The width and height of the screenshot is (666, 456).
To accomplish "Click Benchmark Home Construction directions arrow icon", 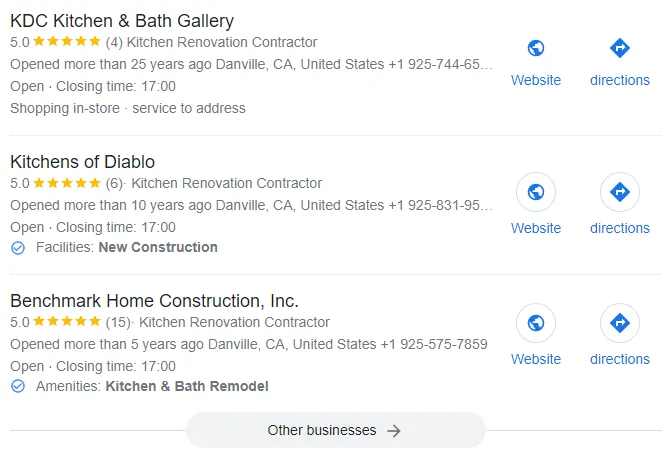I will click(x=619, y=323).
